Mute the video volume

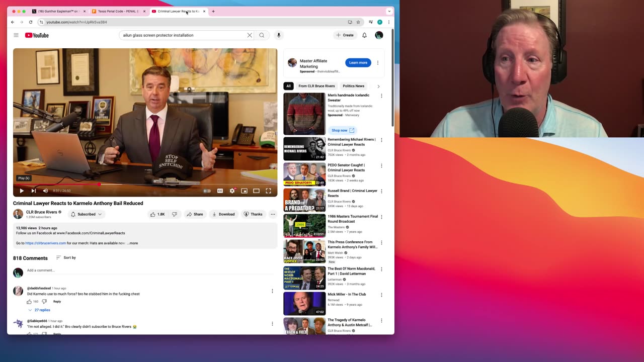pyautogui.click(x=45, y=191)
